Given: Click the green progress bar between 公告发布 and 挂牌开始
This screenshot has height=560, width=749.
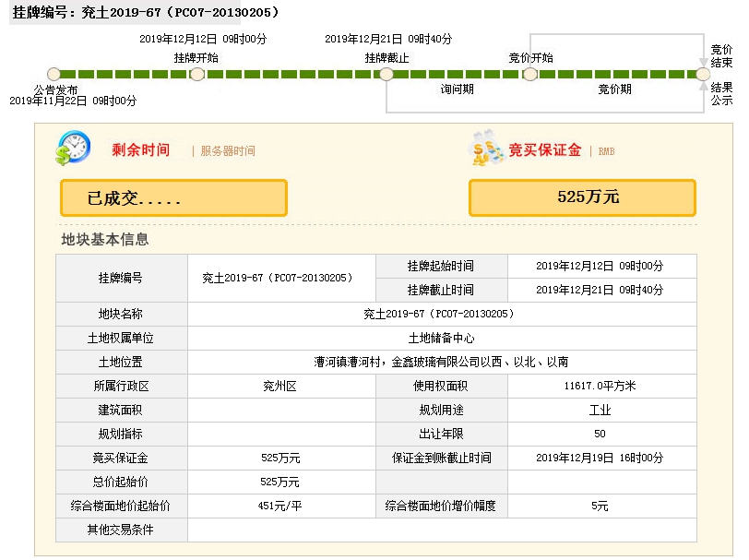Looking at the screenshot, I should [125, 74].
